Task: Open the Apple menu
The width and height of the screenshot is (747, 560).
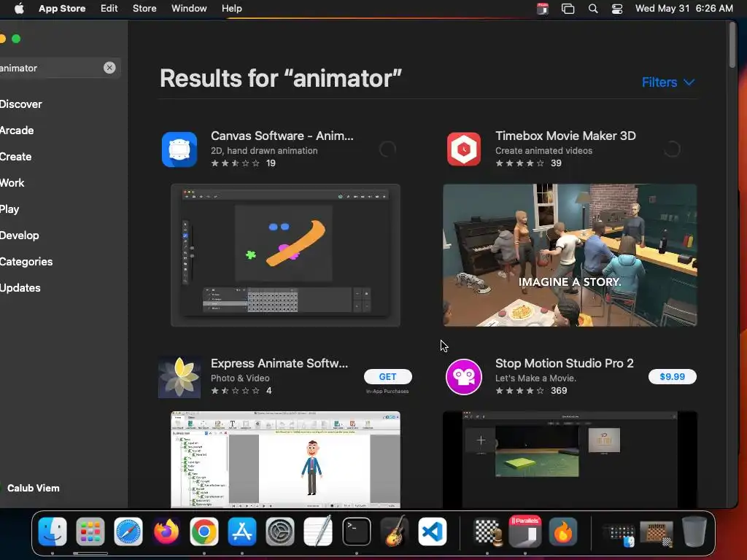Action: click(19, 9)
